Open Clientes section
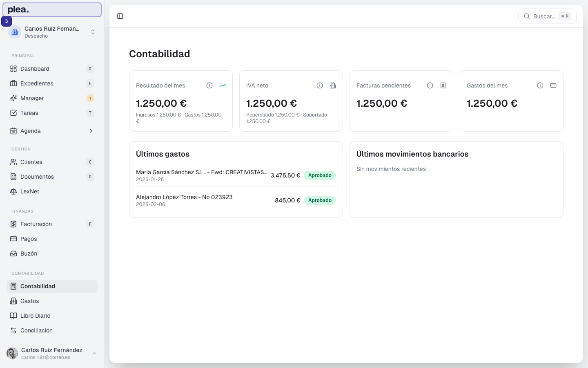The height and width of the screenshot is (368, 588). pyautogui.click(x=52, y=162)
